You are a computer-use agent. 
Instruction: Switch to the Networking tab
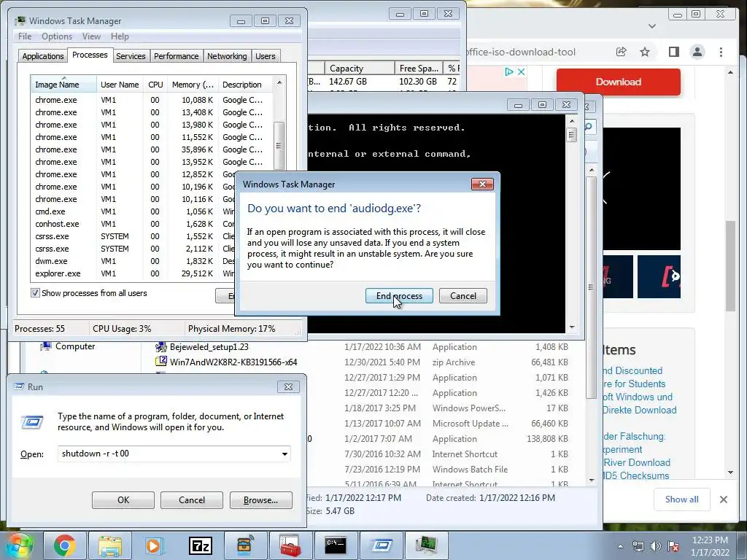click(227, 56)
